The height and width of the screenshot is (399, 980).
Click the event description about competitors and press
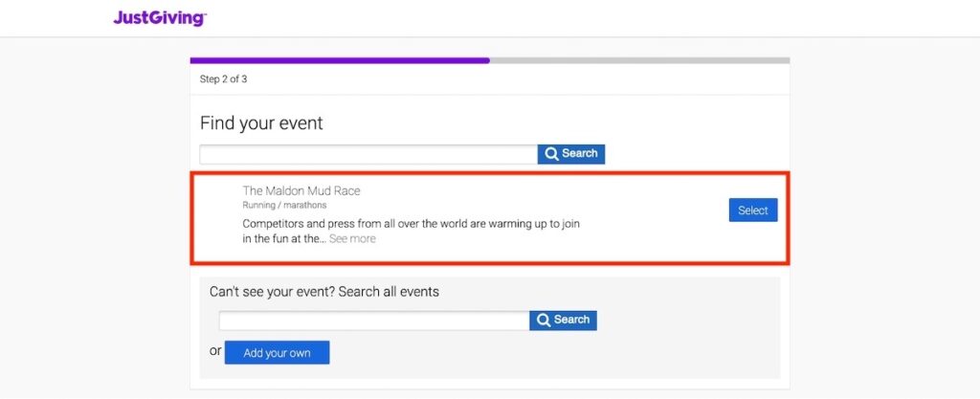(x=412, y=224)
